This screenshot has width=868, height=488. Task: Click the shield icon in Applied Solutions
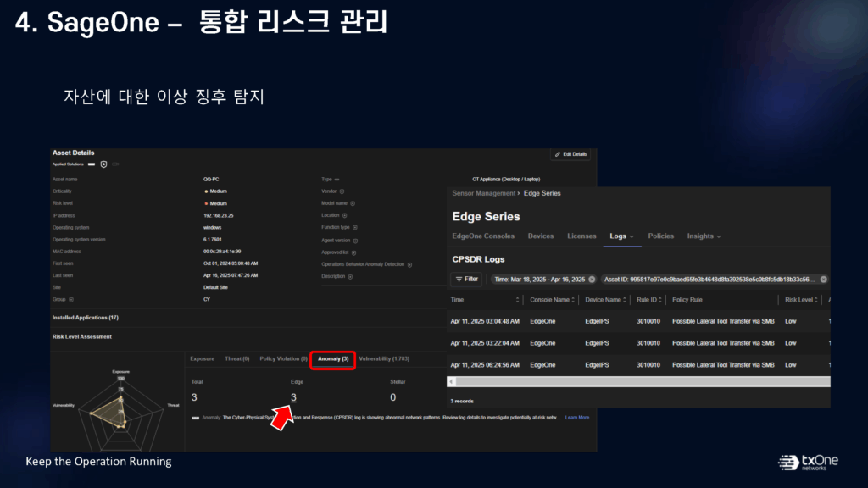(103, 164)
